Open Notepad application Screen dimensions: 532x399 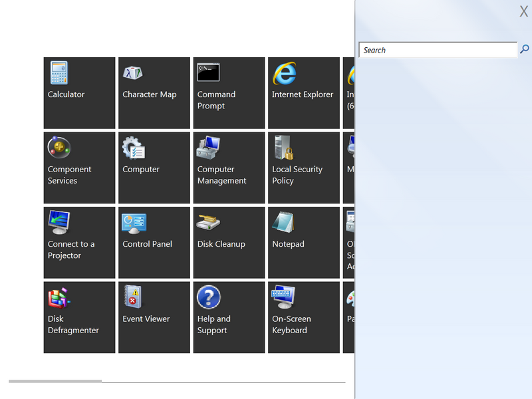coord(303,242)
